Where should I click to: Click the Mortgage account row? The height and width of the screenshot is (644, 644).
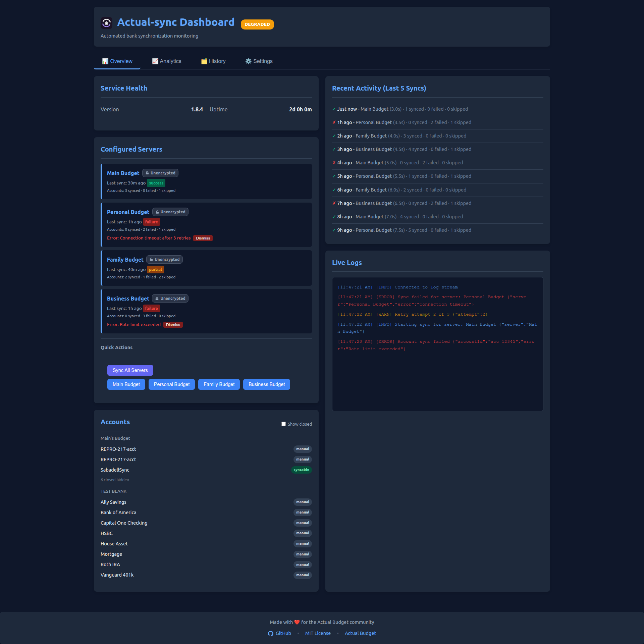click(x=206, y=554)
